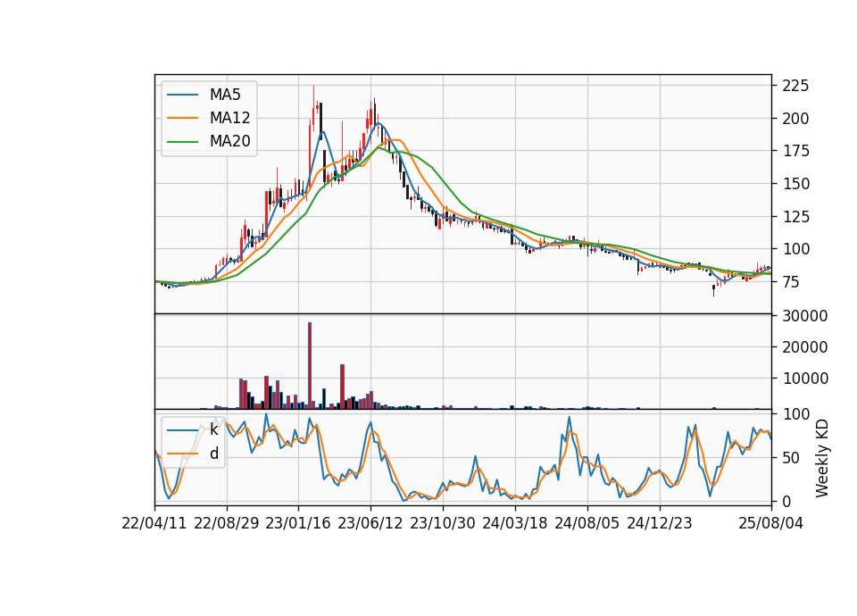Click the 24/12/23 date label

point(659,523)
